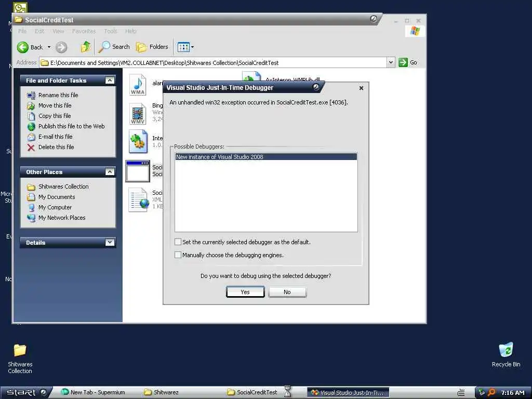
Task: Collapse the Other Places panel
Action: pos(110,172)
